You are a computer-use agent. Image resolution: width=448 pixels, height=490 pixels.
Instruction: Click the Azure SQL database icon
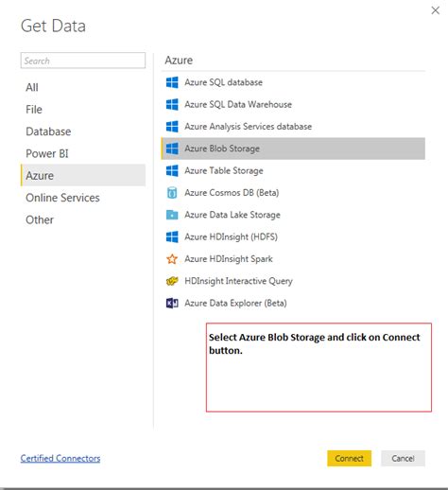(x=172, y=82)
